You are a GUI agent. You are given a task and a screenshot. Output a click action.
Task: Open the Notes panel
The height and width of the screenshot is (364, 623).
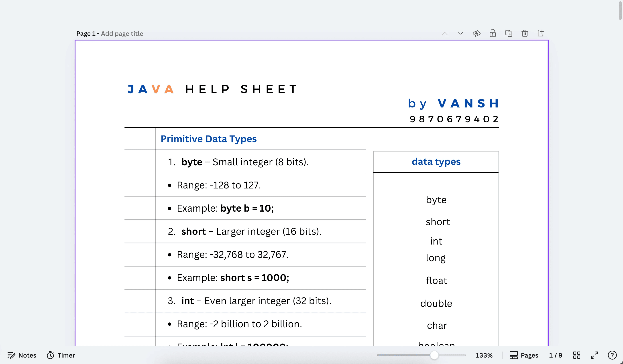(22, 355)
